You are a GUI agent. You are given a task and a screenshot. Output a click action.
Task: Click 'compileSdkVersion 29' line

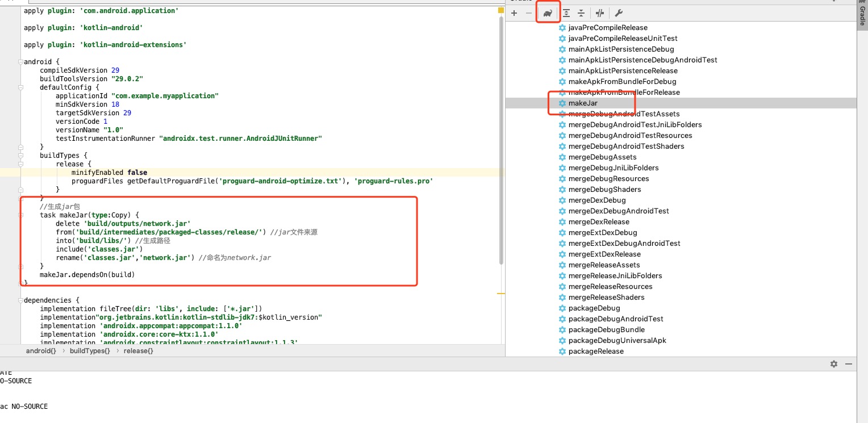pos(79,70)
